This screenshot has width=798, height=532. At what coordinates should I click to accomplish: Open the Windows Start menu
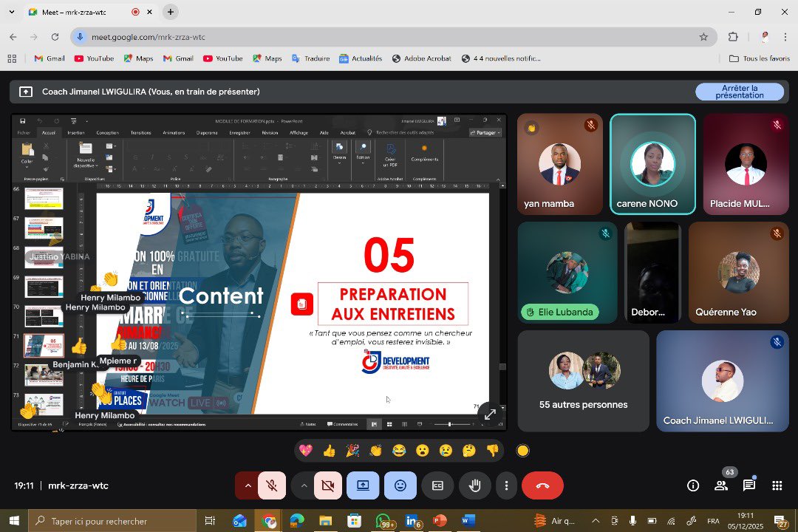(14, 521)
